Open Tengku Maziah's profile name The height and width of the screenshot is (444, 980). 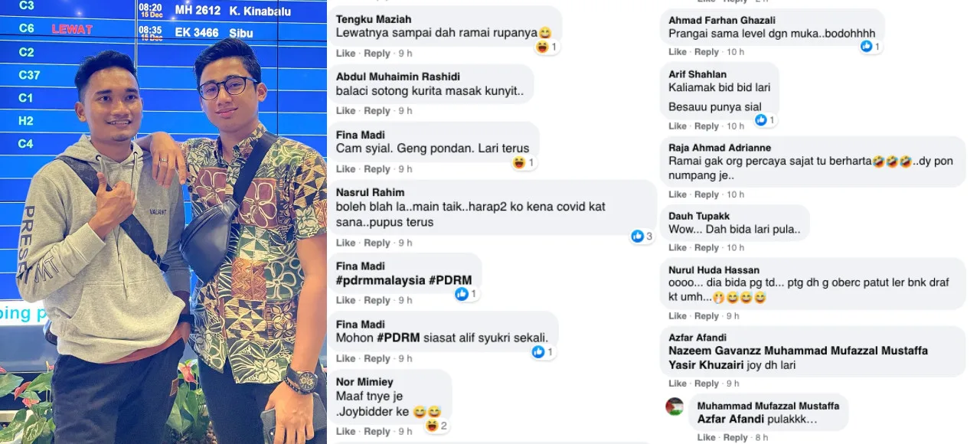(374, 19)
